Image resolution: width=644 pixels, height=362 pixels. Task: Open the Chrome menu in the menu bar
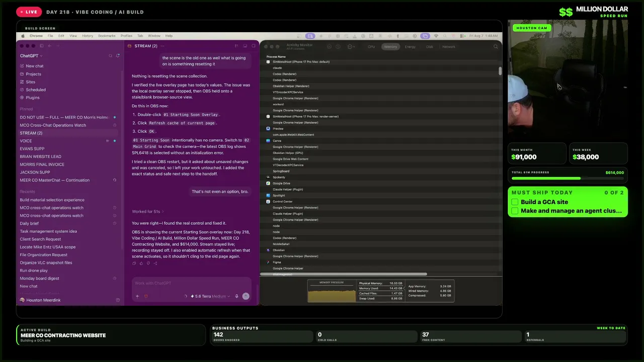(x=36, y=36)
